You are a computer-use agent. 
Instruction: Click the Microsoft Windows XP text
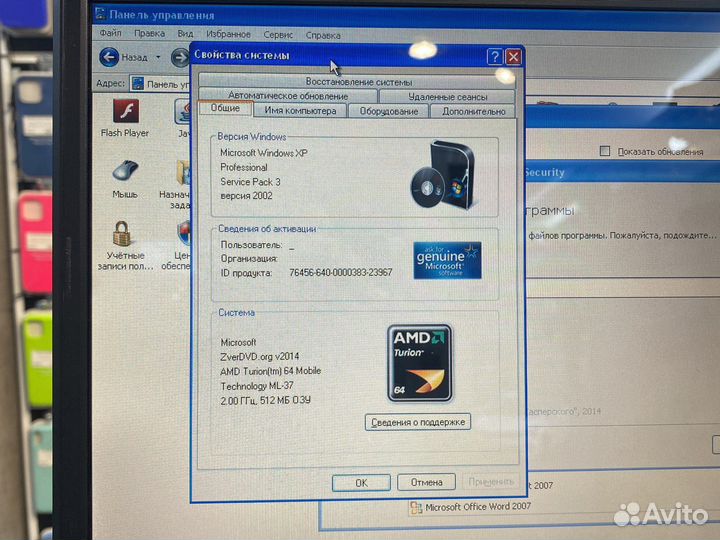click(264, 153)
